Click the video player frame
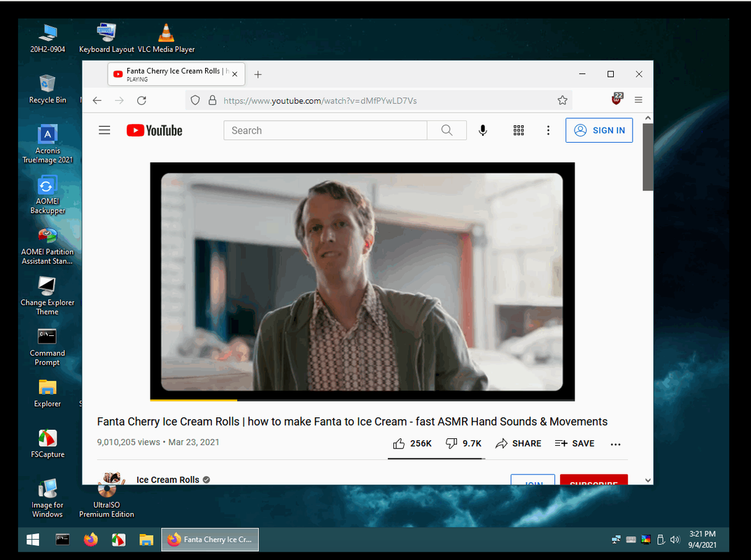 click(x=362, y=281)
